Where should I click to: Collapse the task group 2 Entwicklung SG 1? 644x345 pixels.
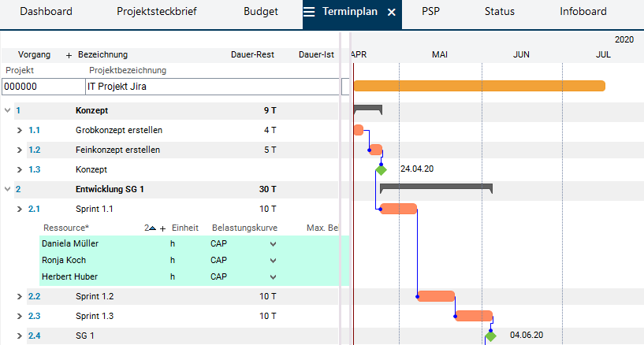(7, 189)
